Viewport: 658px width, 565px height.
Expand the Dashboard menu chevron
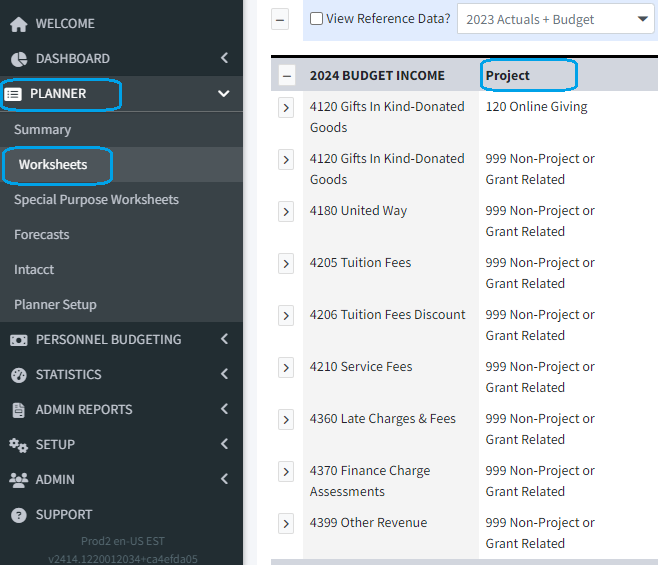225,58
